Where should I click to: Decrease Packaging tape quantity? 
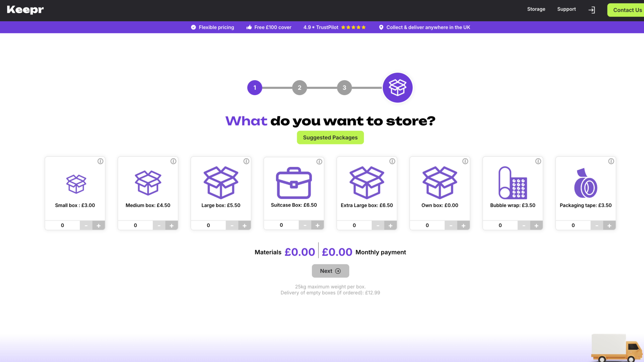597,225
